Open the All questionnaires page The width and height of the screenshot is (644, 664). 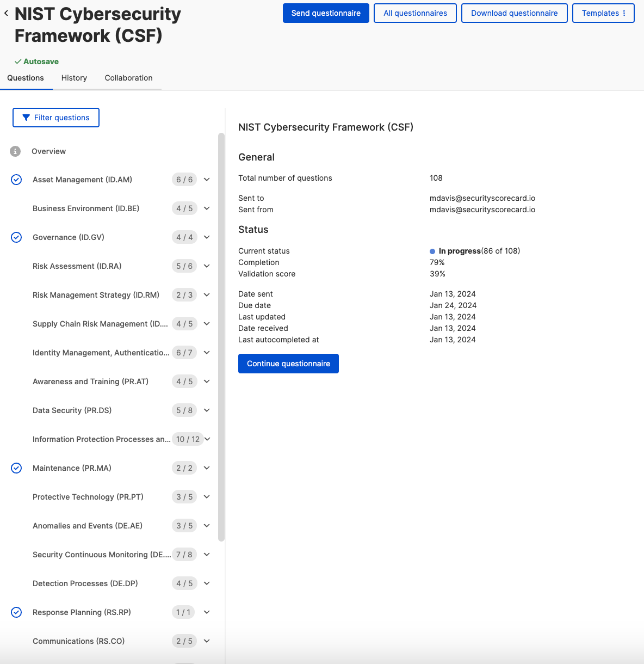[x=415, y=13]
